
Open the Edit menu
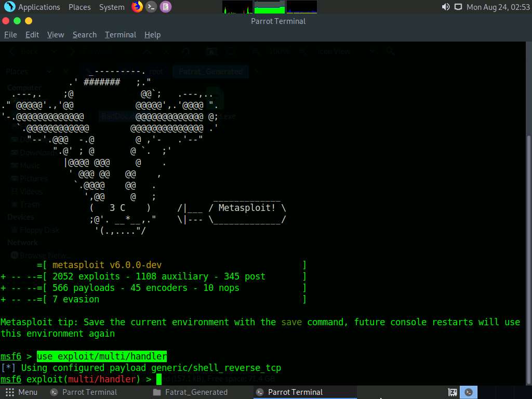[x=32, y=35]
